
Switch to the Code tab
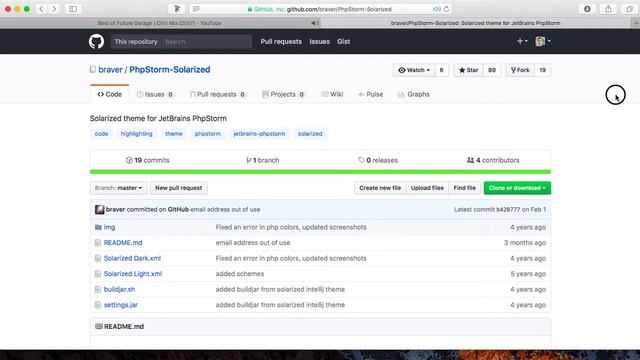[109, 94]
